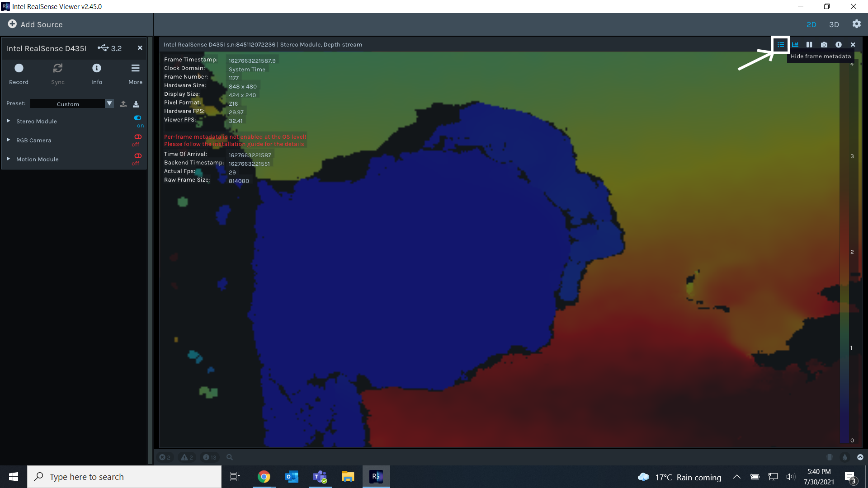
Task: Open the device Info icon
Action: [97, 68]
